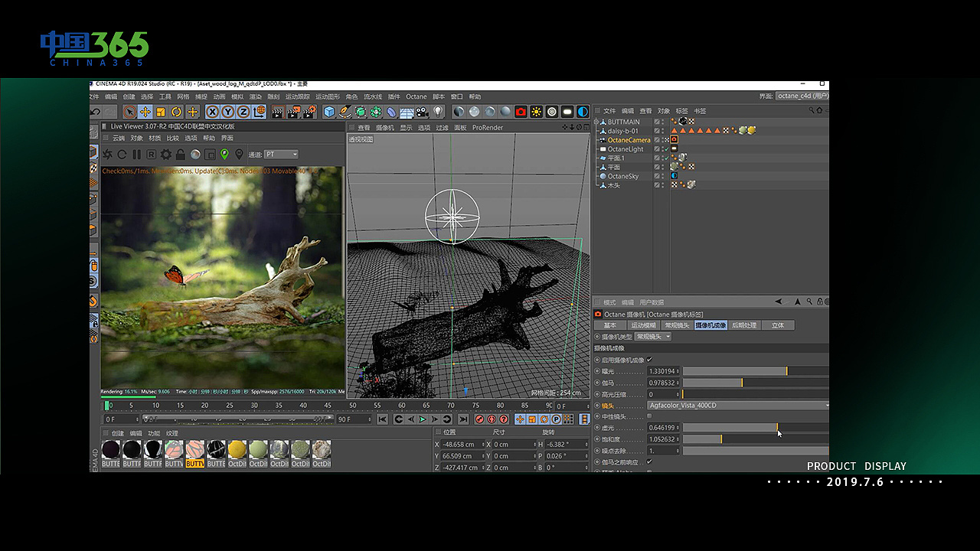Select OctaneLight in object manager
The image size is (980, 551).
click(626, 149)
